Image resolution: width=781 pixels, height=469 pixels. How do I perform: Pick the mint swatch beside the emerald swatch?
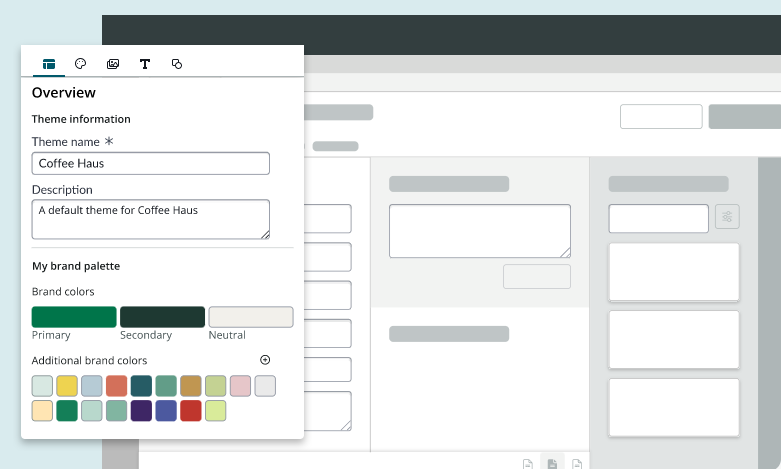point(92,411)
